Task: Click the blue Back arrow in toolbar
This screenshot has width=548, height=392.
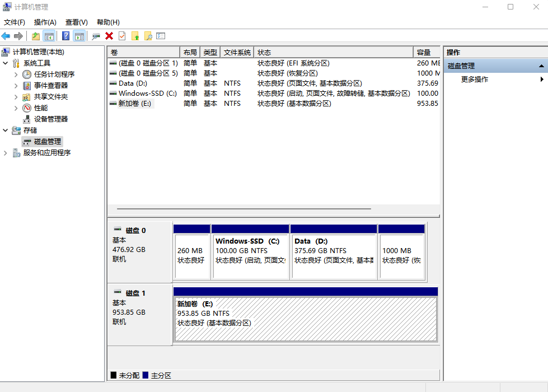Action: [6, 36]
